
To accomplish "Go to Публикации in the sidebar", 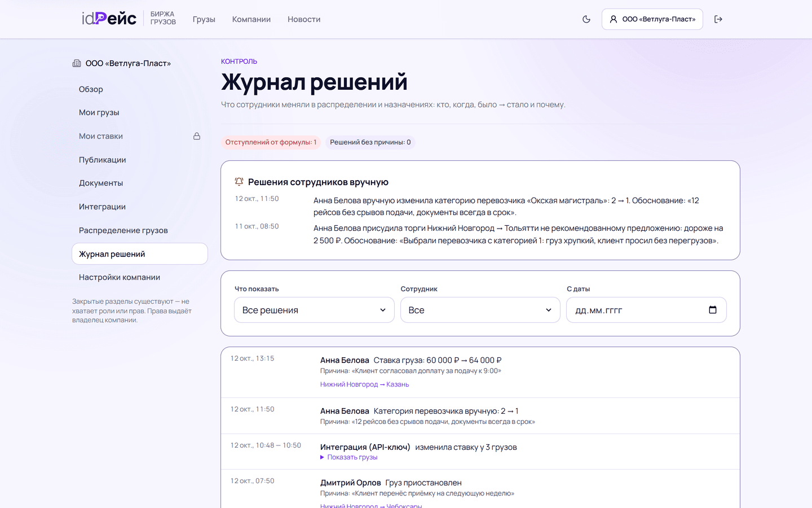I will [x=140, y=160].
